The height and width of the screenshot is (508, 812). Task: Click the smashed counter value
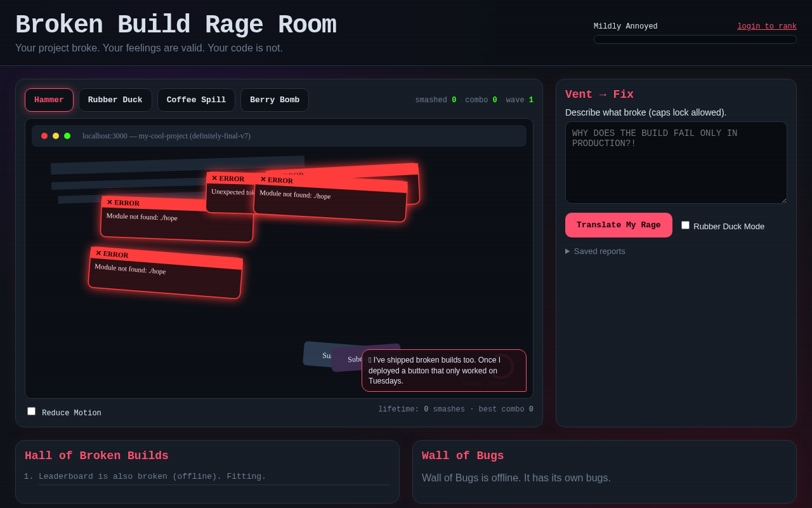pyautogui.click(x=454, y=100)
